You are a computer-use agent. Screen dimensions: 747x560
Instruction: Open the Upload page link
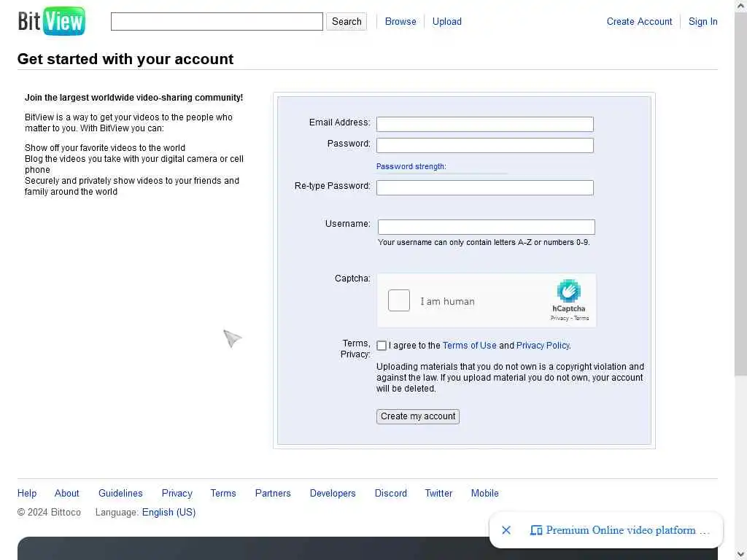coord(447,21)
